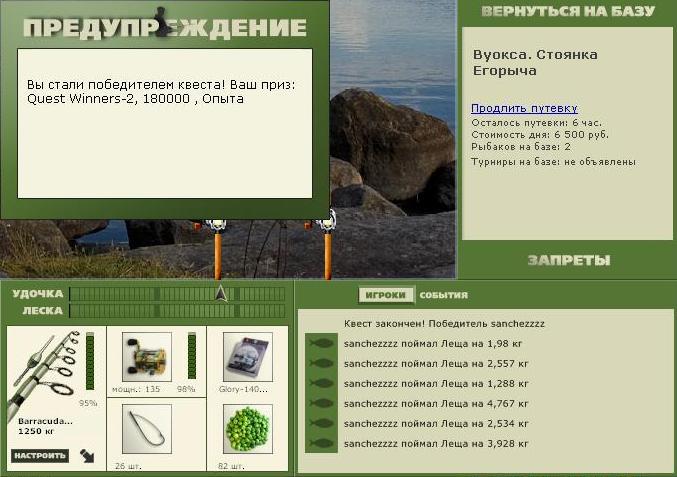Screen dimensions: 677x477
Task: Click the Настроить button
Action: (40, 456)
